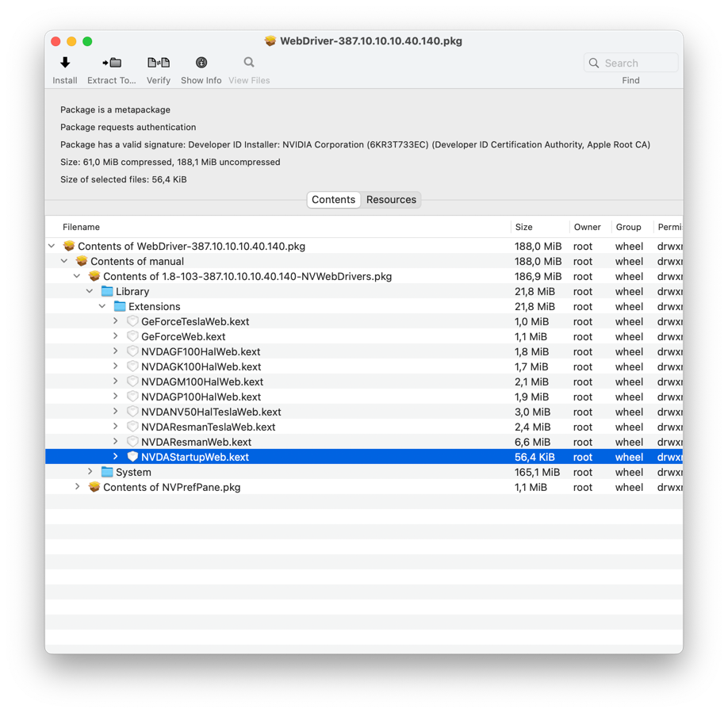The width and height of the screenshot is (728, 713).
Task: Click the Verify package icon
Action: [159, 62]
